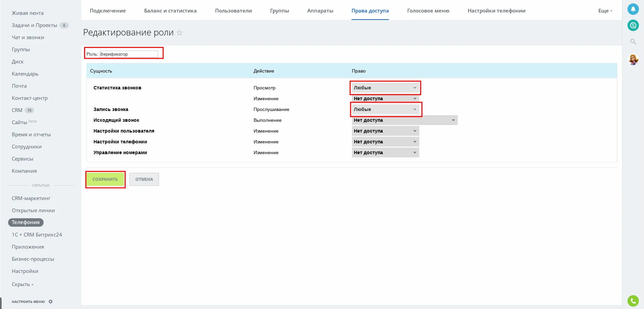Open the user profile avatar
Viewport: 644px width, 309px height.
point(633,60)
